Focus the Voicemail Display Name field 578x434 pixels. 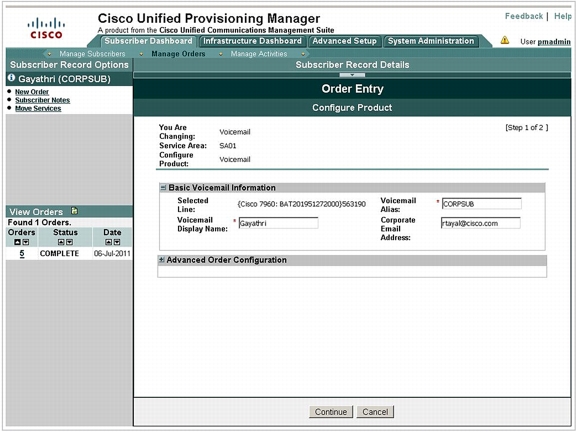pyautogui.click(x=278, y=223)
